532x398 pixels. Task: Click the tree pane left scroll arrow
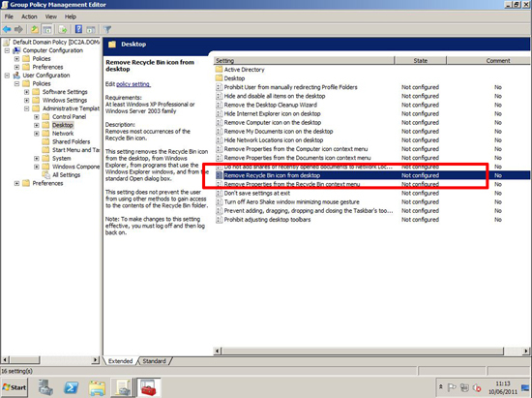pyautogui.click(x=5, y=359)
